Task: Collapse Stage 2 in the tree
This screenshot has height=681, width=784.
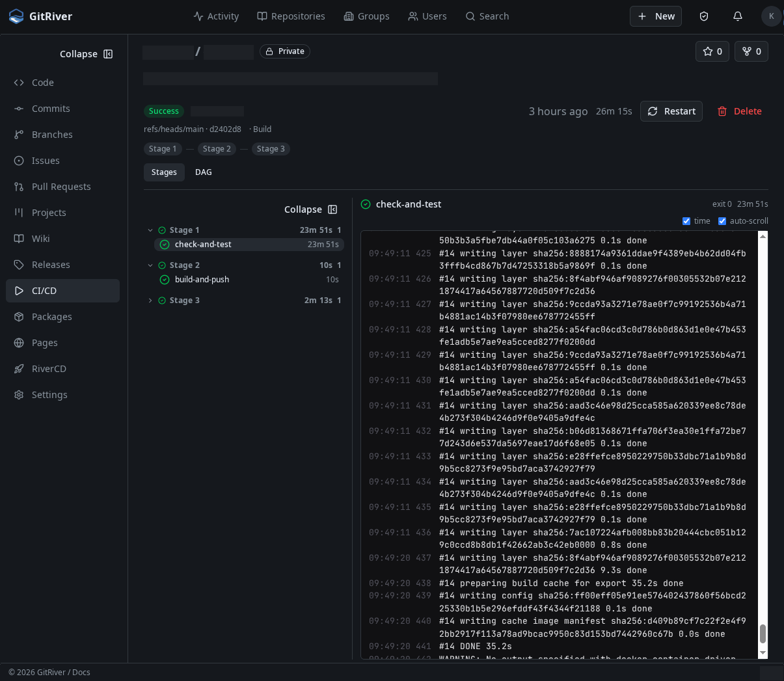Action: [150, 265]
